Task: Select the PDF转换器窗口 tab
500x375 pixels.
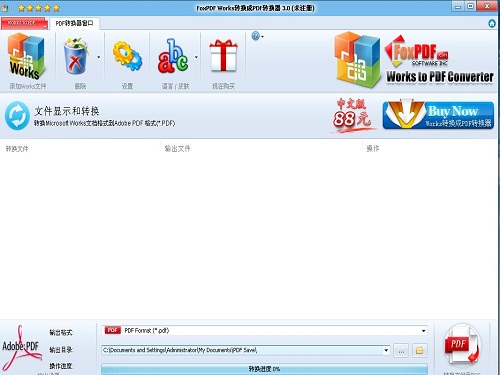Action: 74,23
